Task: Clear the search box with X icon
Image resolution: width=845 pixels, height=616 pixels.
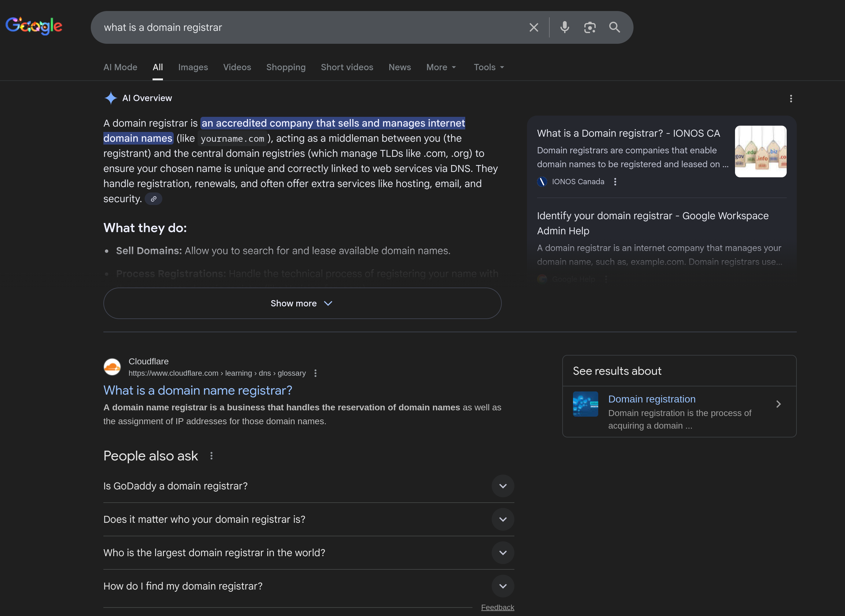Action: (534, 28)
